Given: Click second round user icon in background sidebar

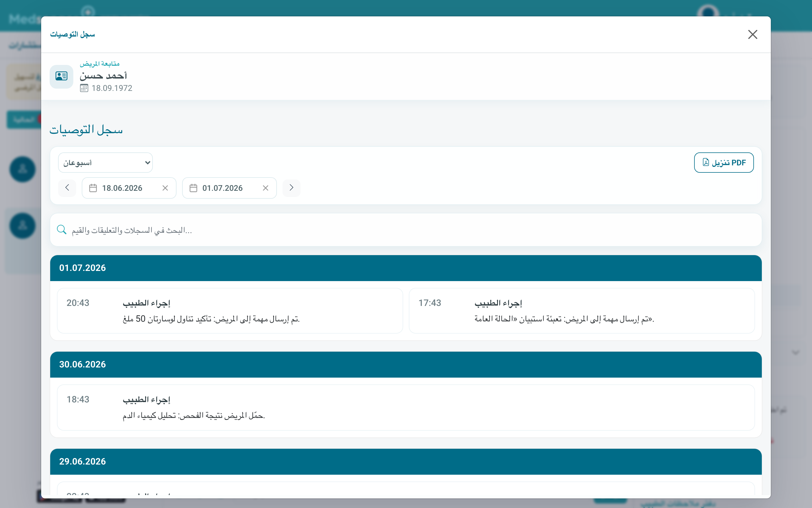Looking at the screenshot, I should (23, 226).
